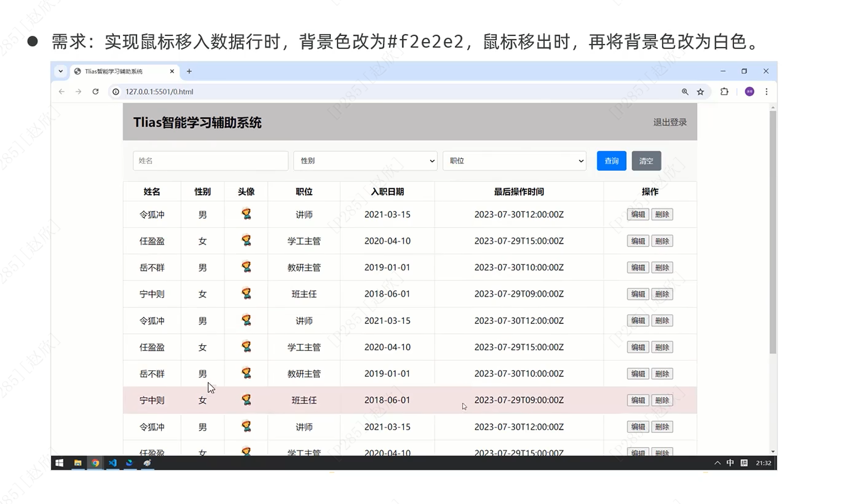This screenshot has height=504, width=850.
Task: Open the 性别 dropdown
Action: tap(365, 161)
